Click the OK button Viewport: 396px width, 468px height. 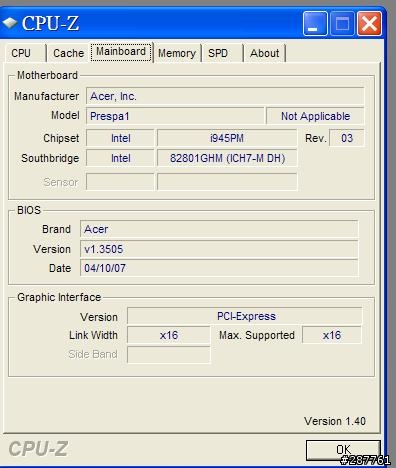point(343,450)
